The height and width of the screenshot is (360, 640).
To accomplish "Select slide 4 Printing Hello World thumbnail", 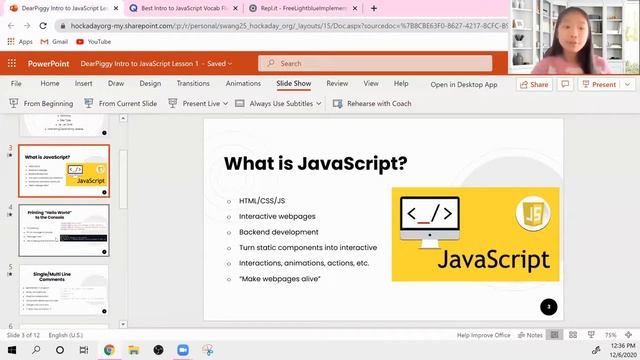I will coord(64,231).
